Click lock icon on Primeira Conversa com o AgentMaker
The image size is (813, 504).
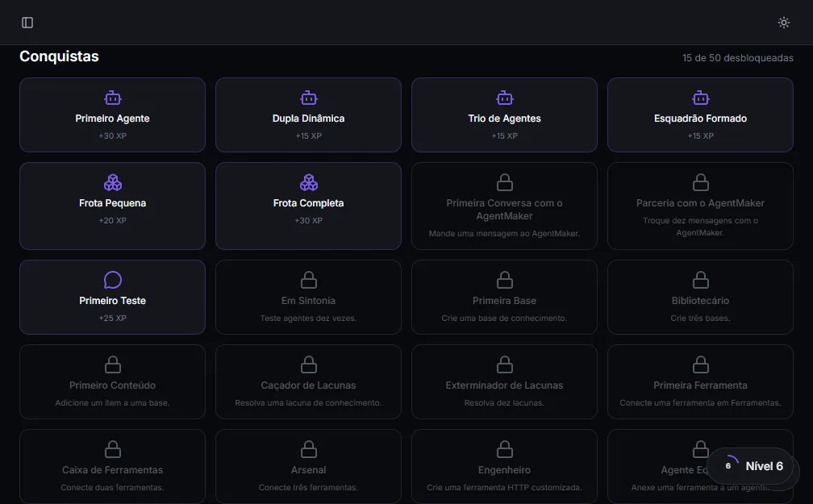[505, 182]
